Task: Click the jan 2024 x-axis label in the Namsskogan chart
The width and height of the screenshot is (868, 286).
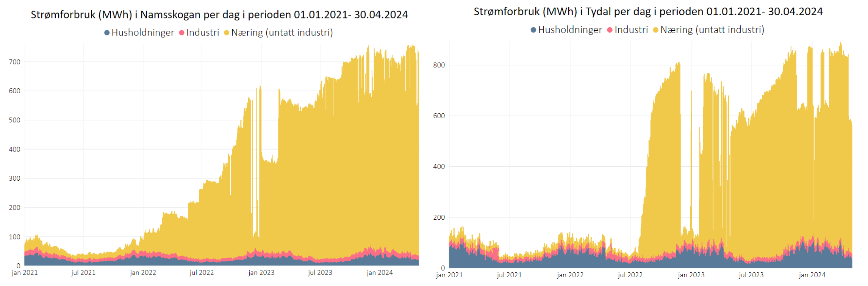Action: tap(380, 273)
